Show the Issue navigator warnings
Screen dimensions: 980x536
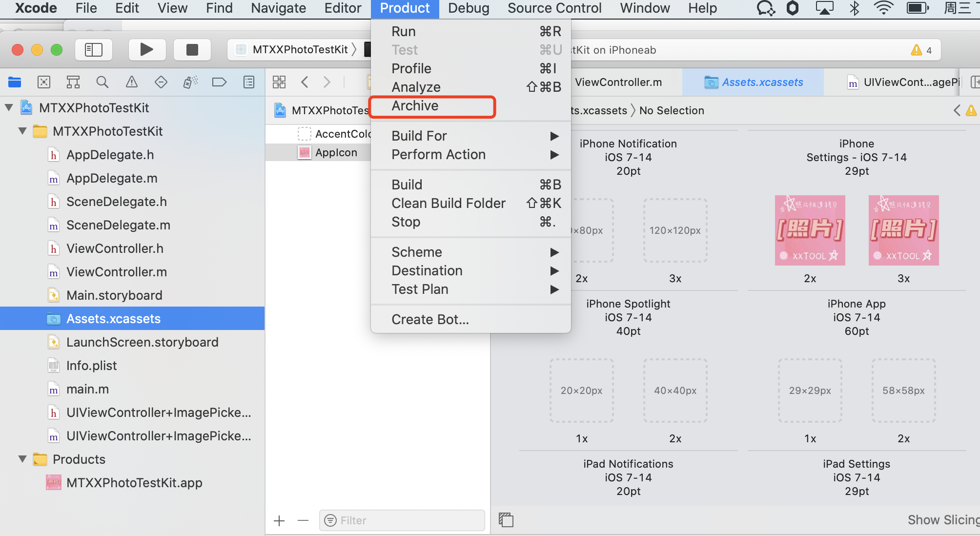pos(132,82)
